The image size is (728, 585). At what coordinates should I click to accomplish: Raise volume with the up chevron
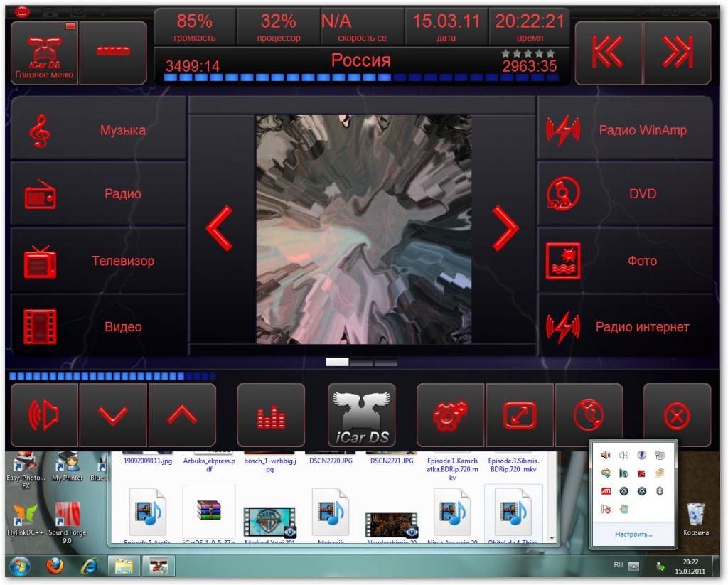coord(182,415)
